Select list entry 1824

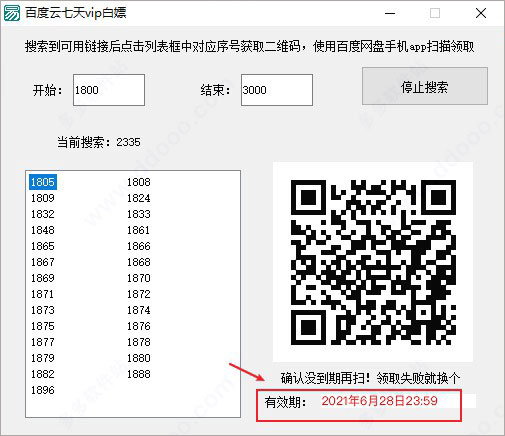[139, 198]
